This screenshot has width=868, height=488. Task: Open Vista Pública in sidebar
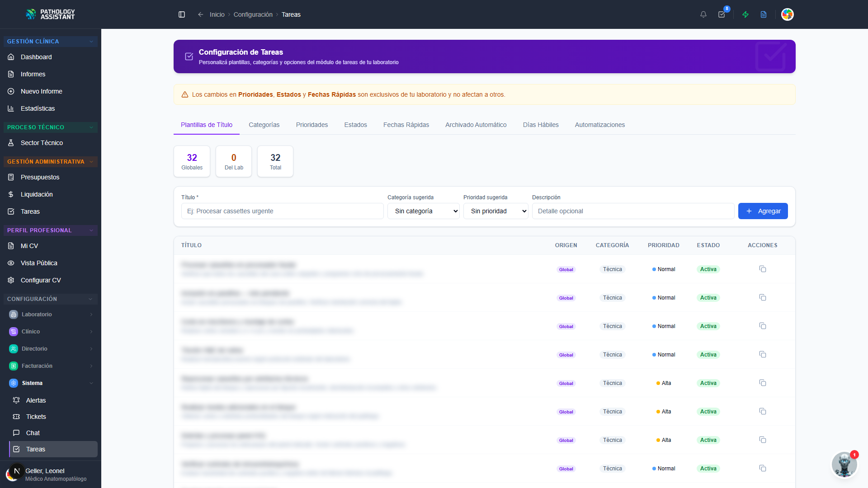(51, 263)
